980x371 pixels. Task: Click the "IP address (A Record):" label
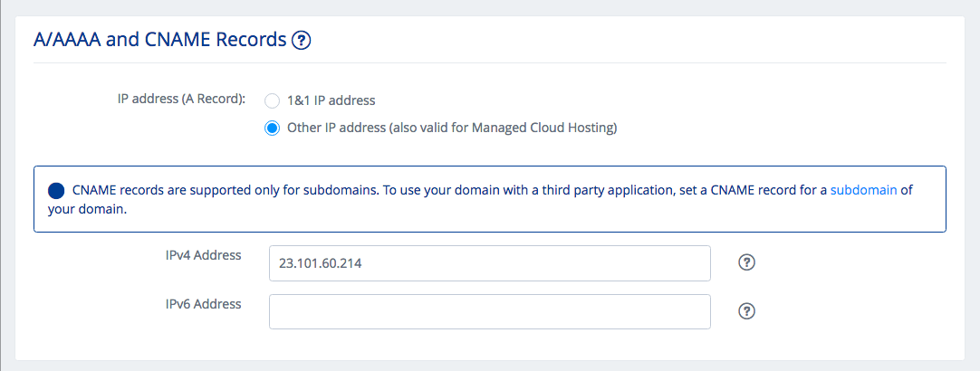181,100
